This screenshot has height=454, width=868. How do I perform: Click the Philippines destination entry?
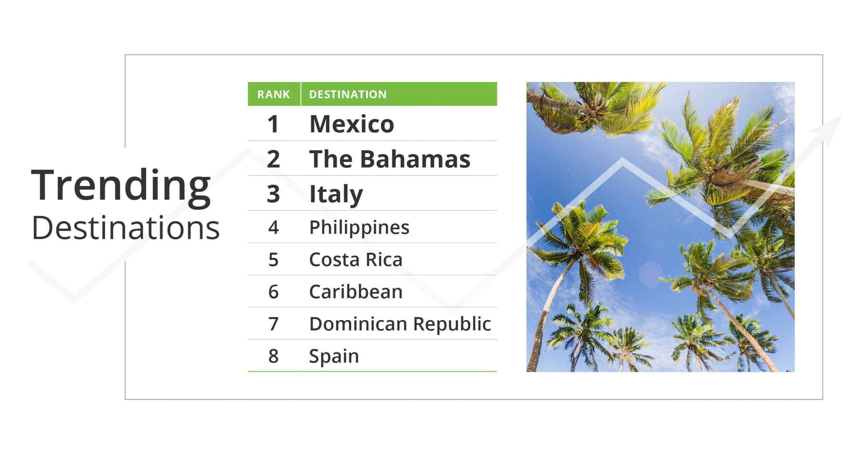click(x=359, y=227)
